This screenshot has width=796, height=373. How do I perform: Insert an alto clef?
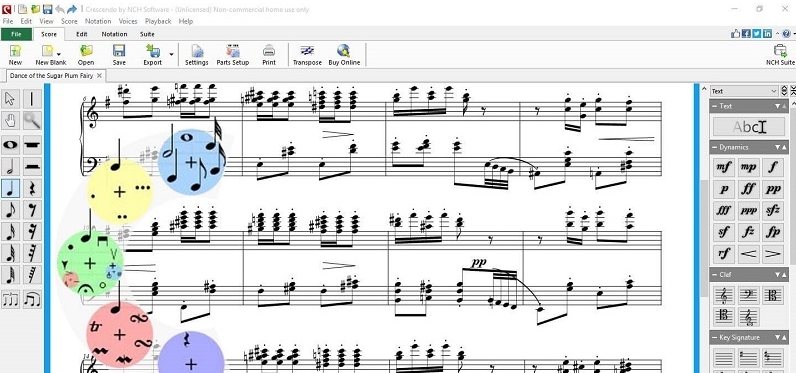pos(773,295)
